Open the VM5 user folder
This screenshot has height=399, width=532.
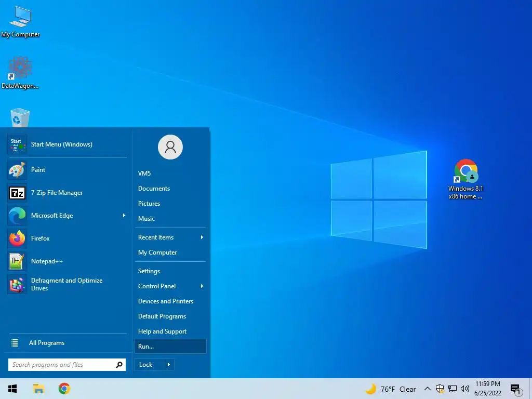click(170, 174)
